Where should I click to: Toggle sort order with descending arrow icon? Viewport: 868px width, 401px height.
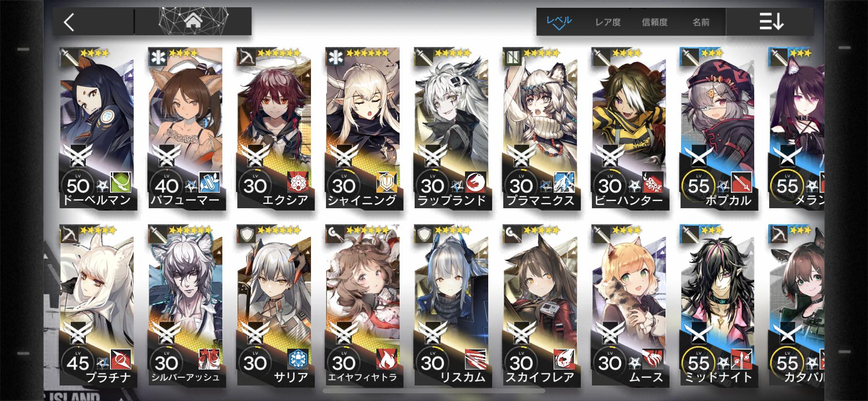click(x=772, y=22)
